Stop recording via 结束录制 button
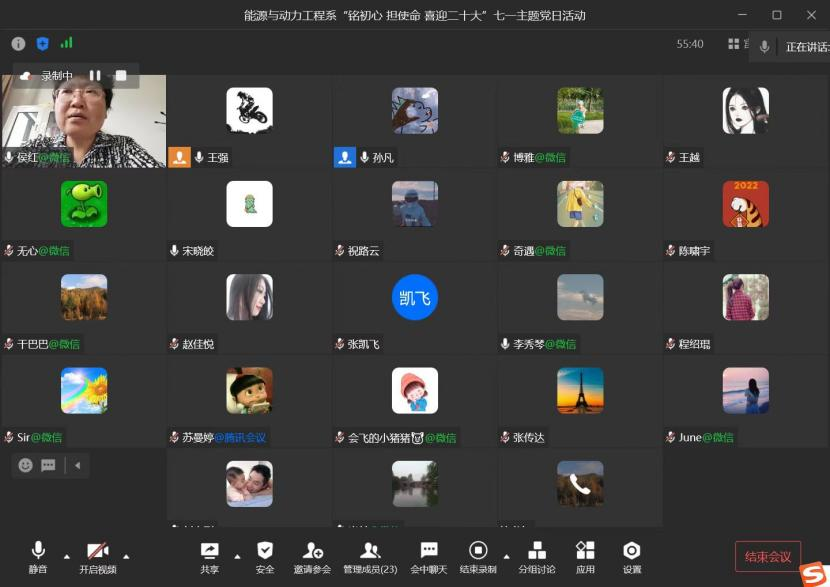 pyautogui.click(x=478, y=557)
